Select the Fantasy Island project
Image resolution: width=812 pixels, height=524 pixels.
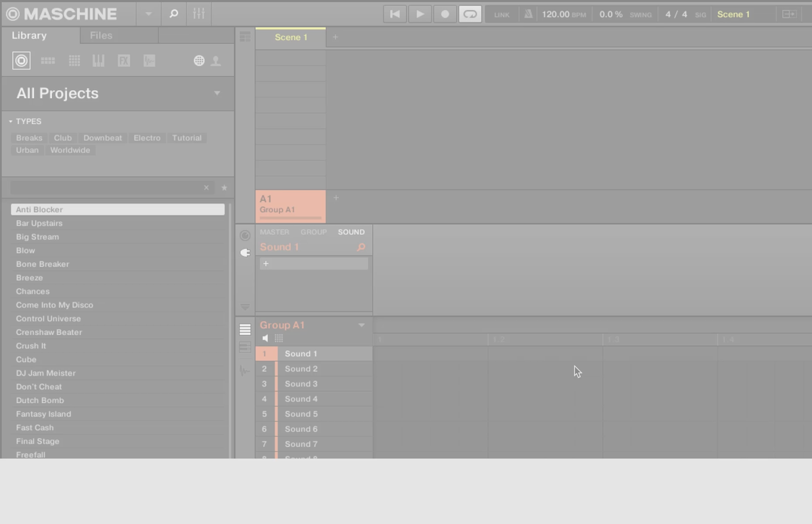click(x=118, y=414)
